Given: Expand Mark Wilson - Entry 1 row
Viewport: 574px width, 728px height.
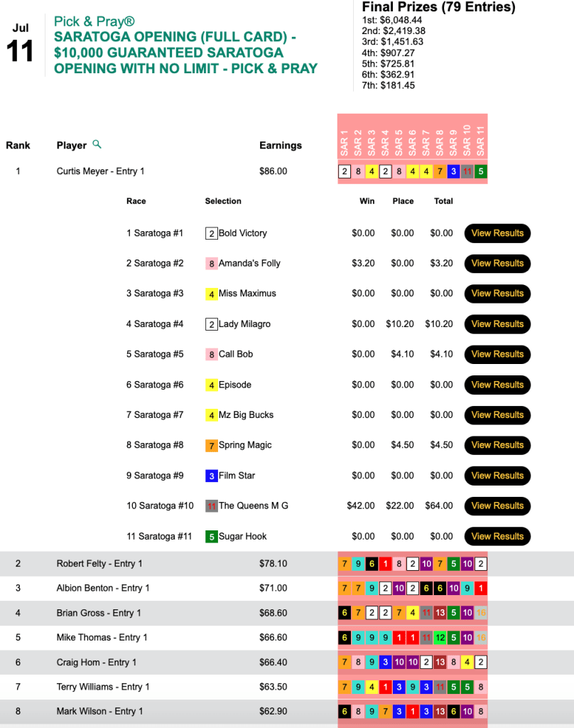Looking at the screenshot, I should click(x=99, y=711).
